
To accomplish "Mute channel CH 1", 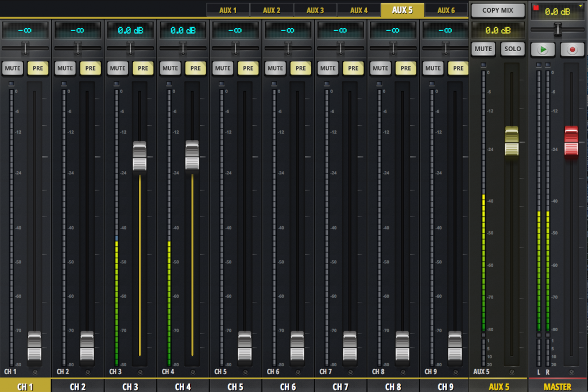I will pos(13,68).
